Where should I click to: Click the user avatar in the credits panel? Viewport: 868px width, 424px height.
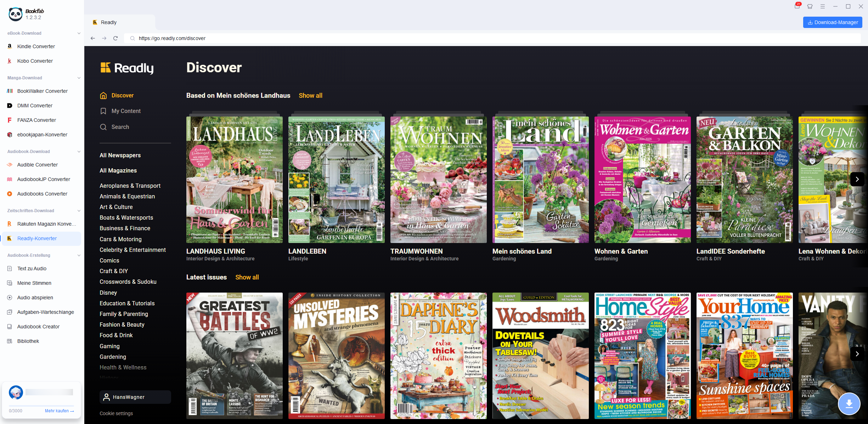pos(16,392)
